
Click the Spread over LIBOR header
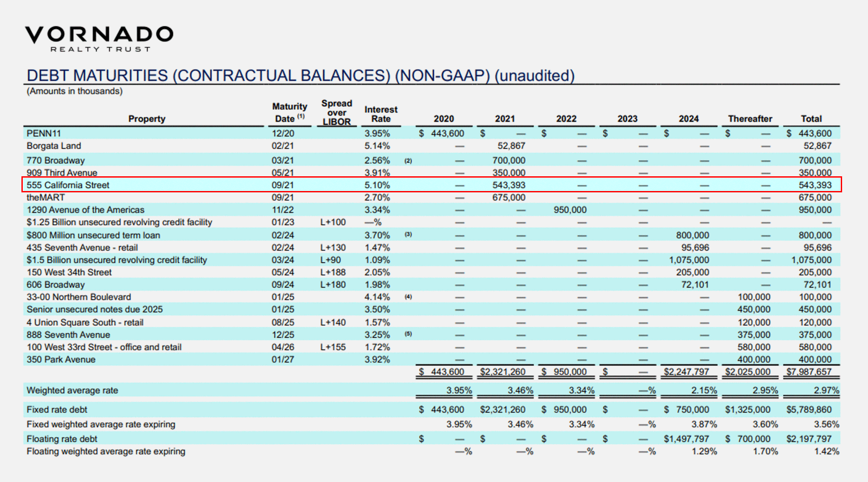pyautogui.click(x=337, y=112)
